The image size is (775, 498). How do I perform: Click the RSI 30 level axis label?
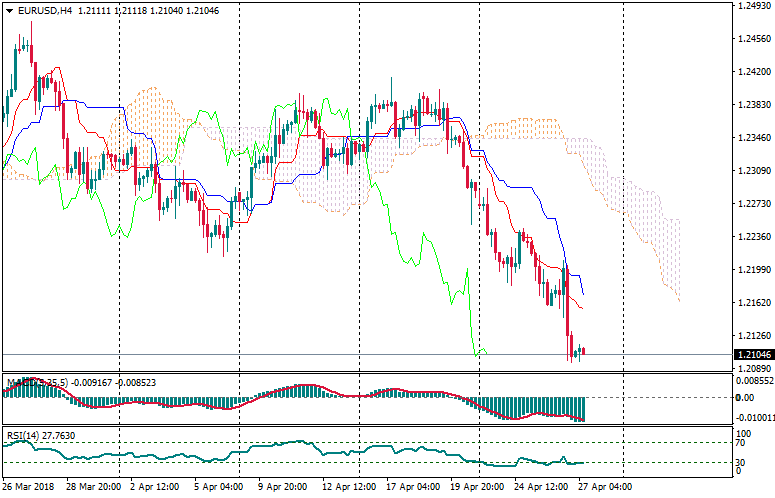(742, 462)
